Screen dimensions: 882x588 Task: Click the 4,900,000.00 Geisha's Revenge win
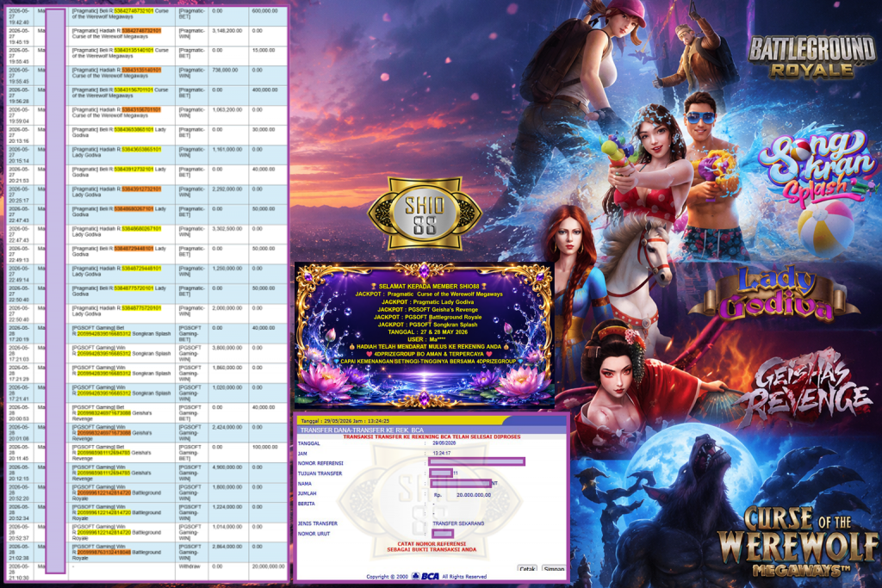click(227, 467)
